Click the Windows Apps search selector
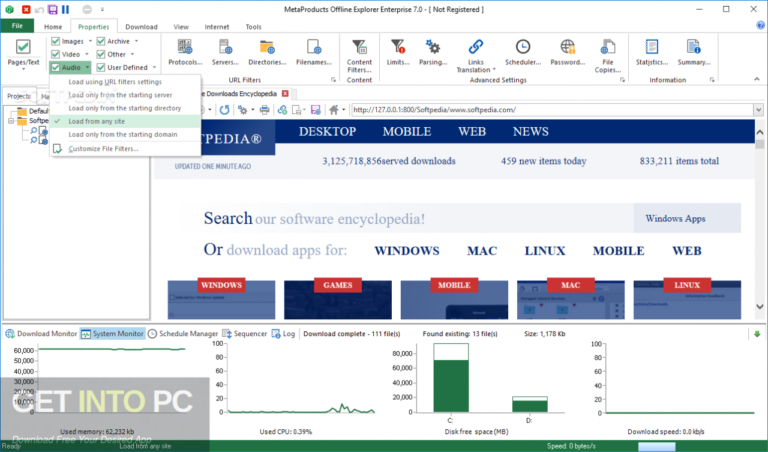 pyautogui.click(x=687, y=218)
